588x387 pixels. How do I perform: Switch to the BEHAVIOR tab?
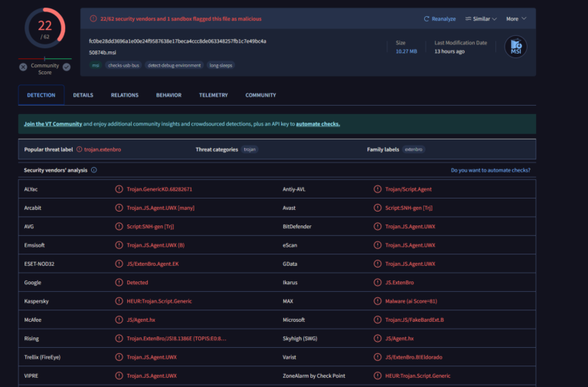(x=168, y=95)
